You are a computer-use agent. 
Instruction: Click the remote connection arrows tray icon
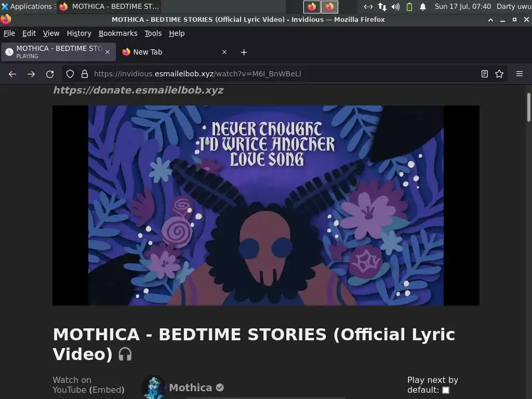[368, 6]
